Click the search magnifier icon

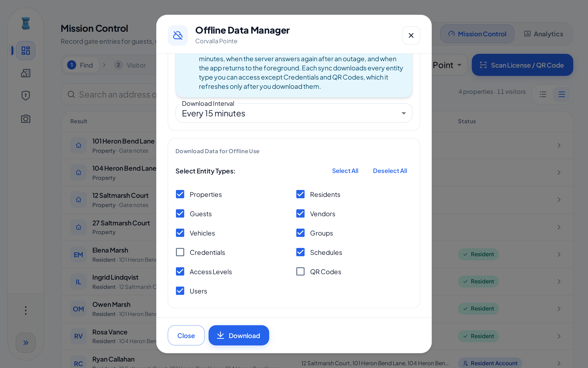71,94
